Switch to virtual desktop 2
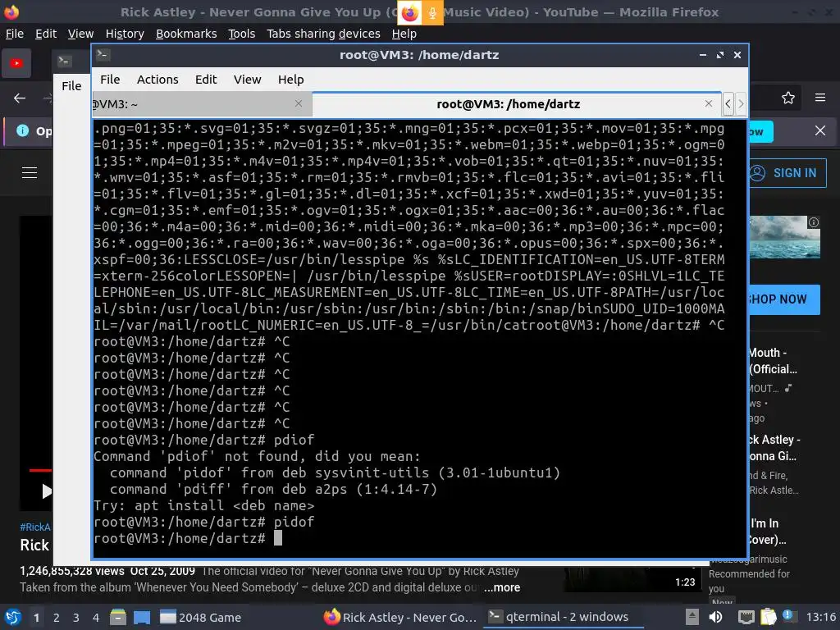Image resolution: width=840 pixels, height=630 pixels. [57, 618]
